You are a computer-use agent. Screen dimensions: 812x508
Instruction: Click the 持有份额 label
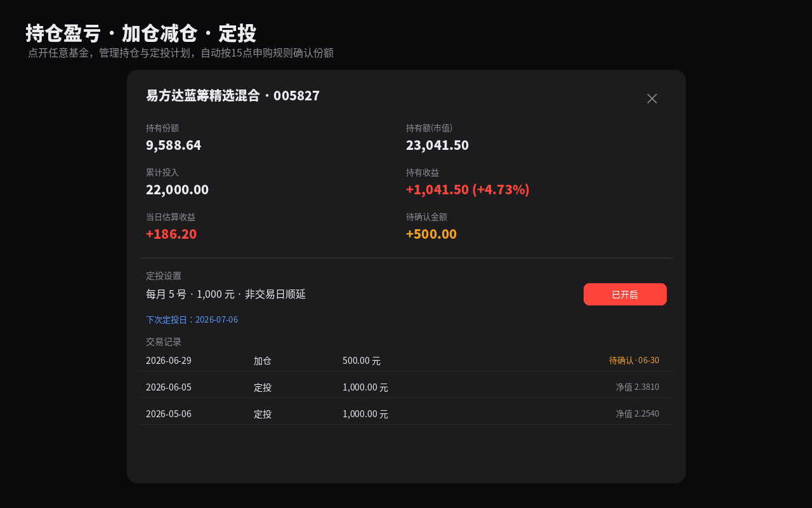point(162,128)
